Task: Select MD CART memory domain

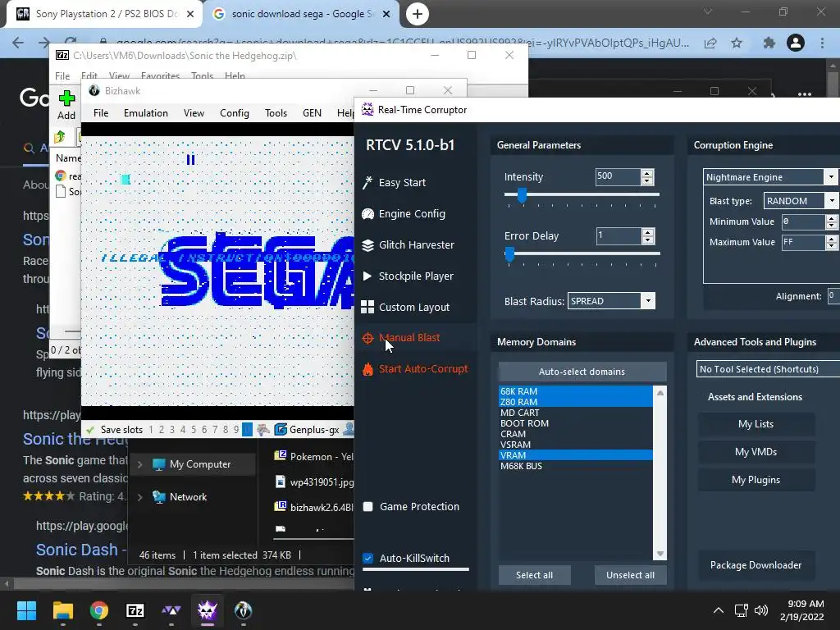Action: coord(575,413)
